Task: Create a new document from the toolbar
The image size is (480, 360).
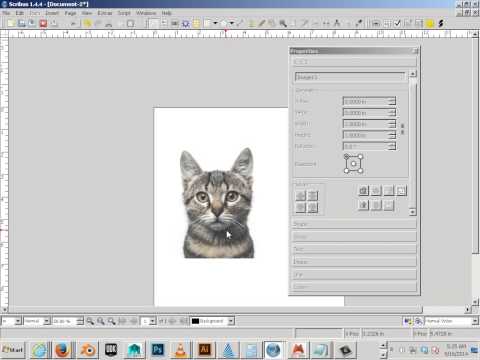Action: [x=11, y=23]
